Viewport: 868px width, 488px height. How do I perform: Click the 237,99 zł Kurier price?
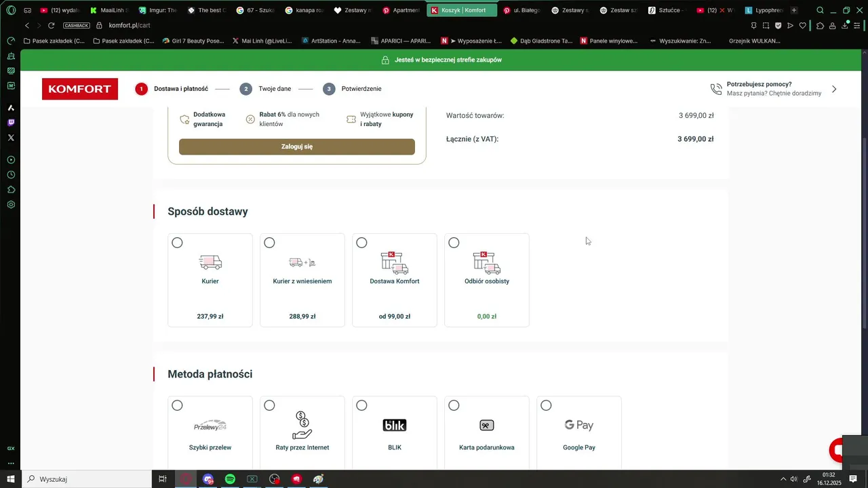pos(210,317)
